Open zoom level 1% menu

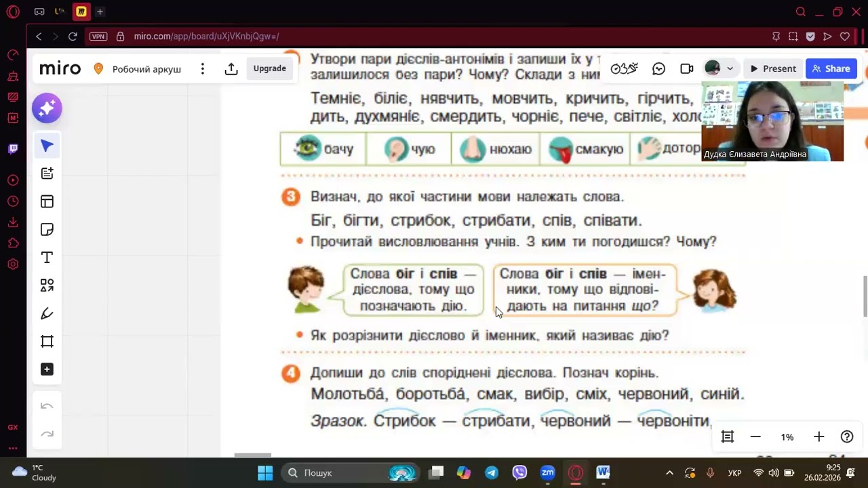tap(787, 437)
